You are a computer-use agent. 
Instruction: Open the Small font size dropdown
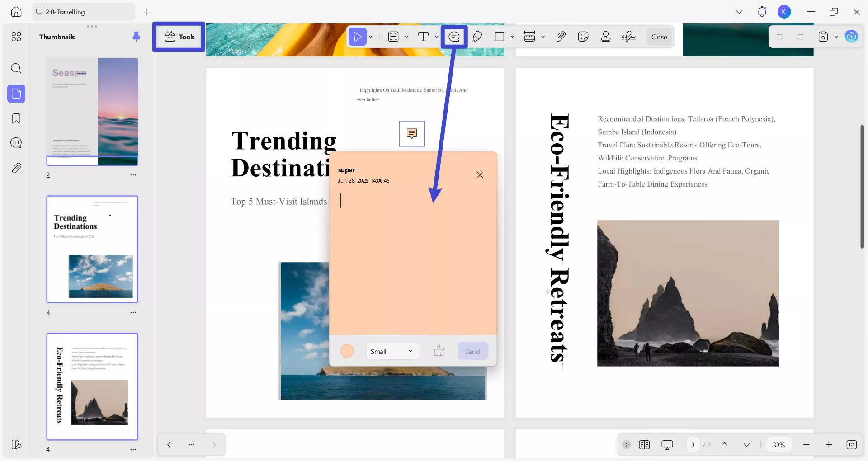(392, 351)
